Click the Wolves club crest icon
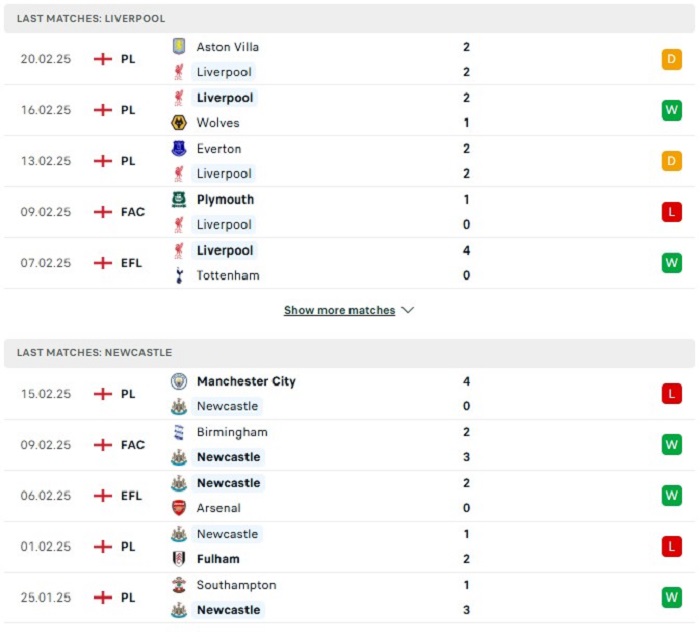This screenshot has height=637, width=700. 179,122
